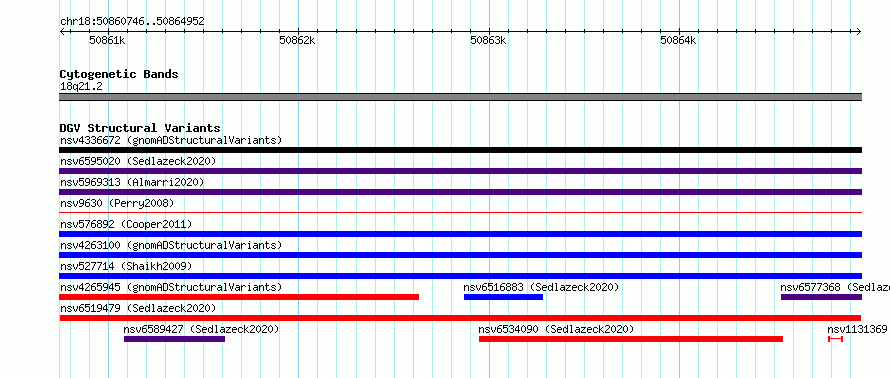
Task: Click the nsv6589427 (Sedlazeck2020) label
Action: point(201,329)
